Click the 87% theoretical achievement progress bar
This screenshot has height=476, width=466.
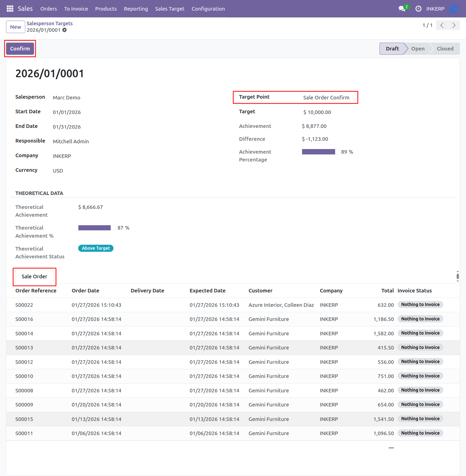point(97,228)
